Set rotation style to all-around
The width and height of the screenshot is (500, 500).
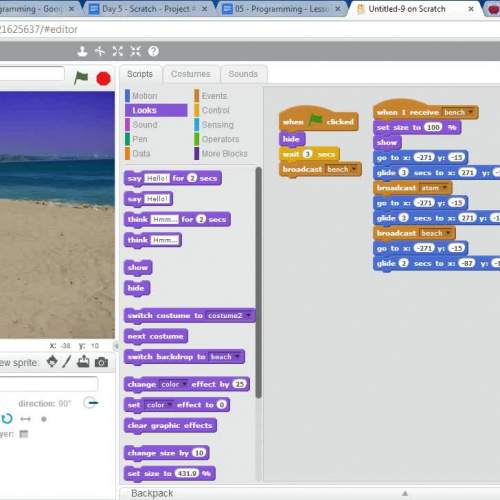pyautogui.click(x=7, y=419)
